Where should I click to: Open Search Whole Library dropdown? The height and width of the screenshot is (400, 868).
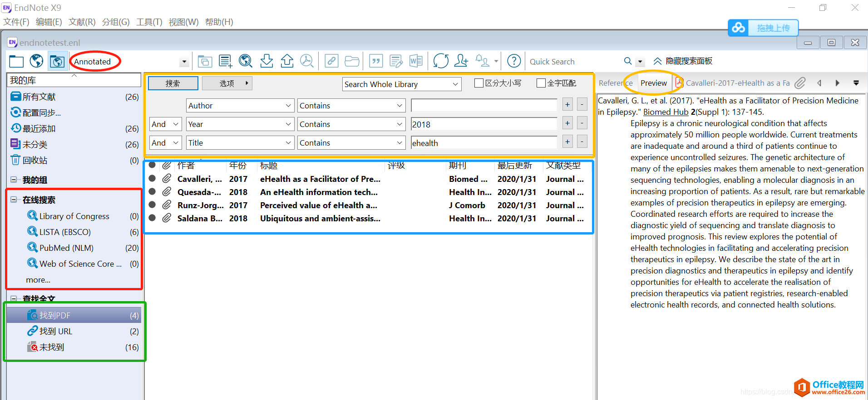402,84
